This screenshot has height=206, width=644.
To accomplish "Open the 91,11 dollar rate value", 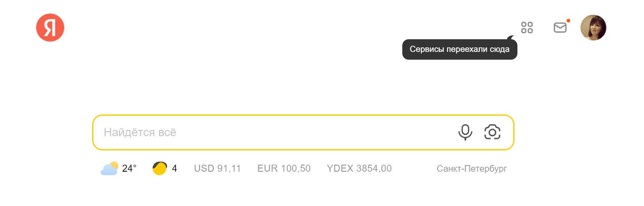I will (x=229, y=168).
